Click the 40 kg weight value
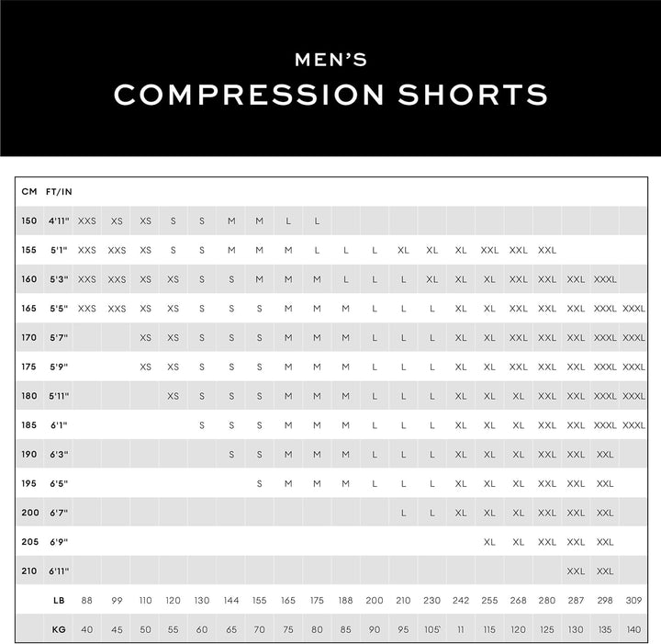 click(87, 629)
